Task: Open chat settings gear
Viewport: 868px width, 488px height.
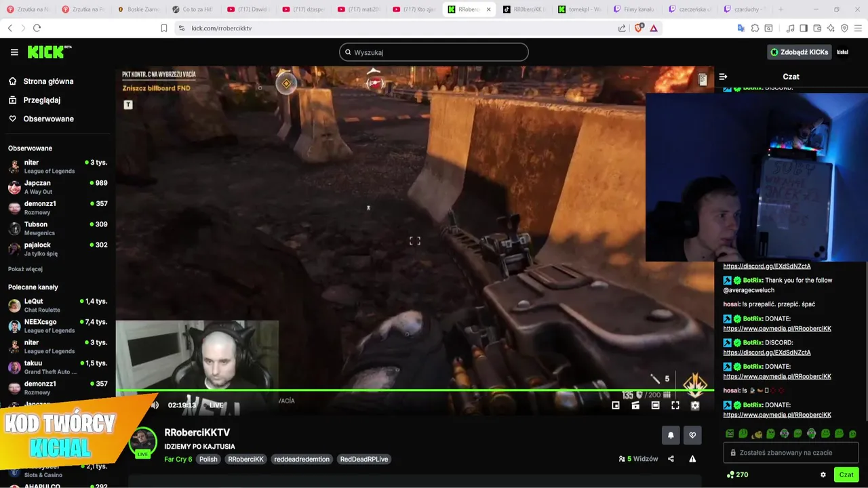Action: (823, 475)
